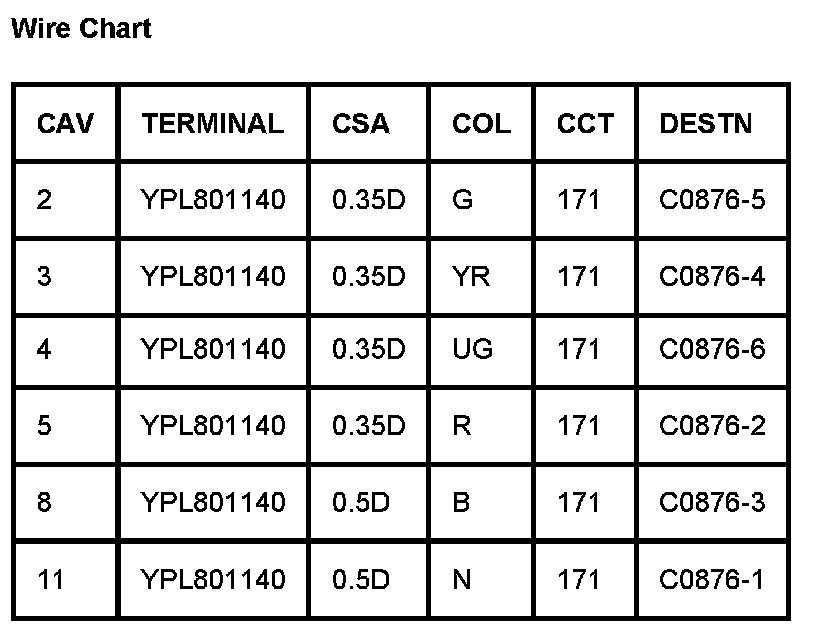The width and height of the screenshot is (816, 644).
Task: Select destination cell C0876-3
Action: click(712, 502)
